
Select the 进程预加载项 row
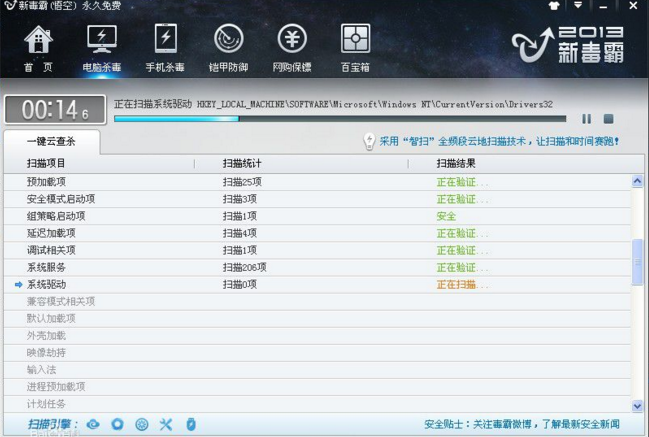tap(317, 387)
